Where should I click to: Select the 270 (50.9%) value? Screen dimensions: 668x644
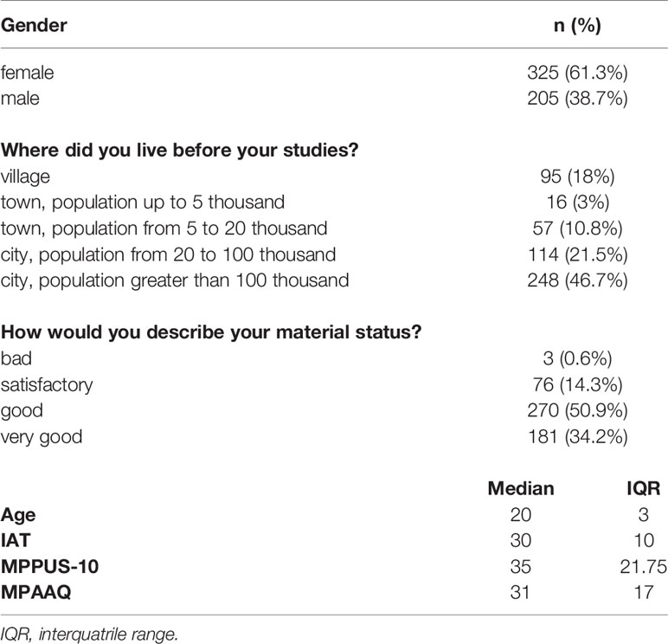click(x=577, y=410)
